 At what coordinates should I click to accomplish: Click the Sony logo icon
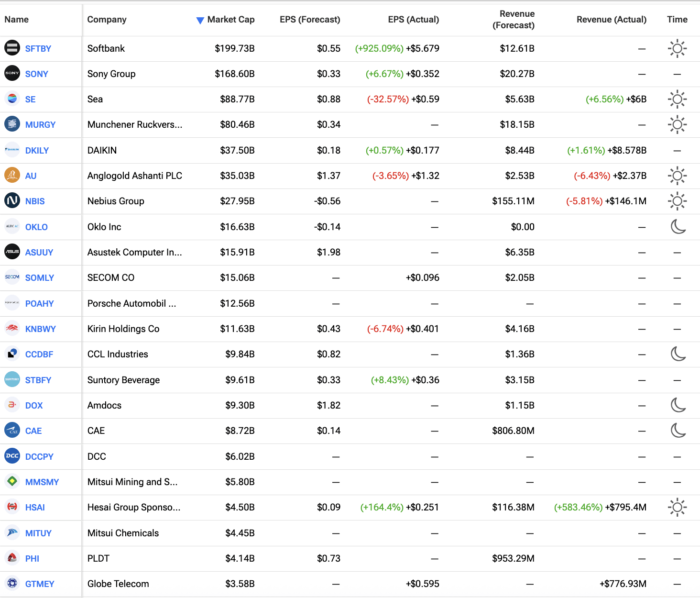(12, 74)
